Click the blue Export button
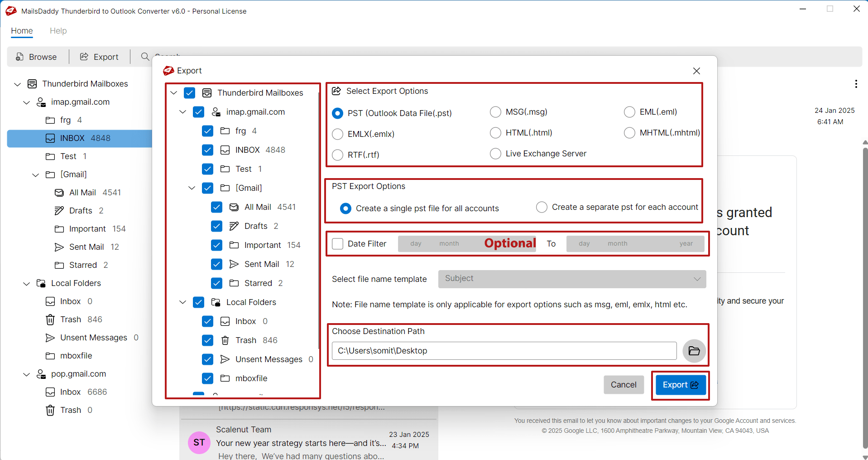The width and height of the screenshot is (868, 460). [x=680, y=385]
